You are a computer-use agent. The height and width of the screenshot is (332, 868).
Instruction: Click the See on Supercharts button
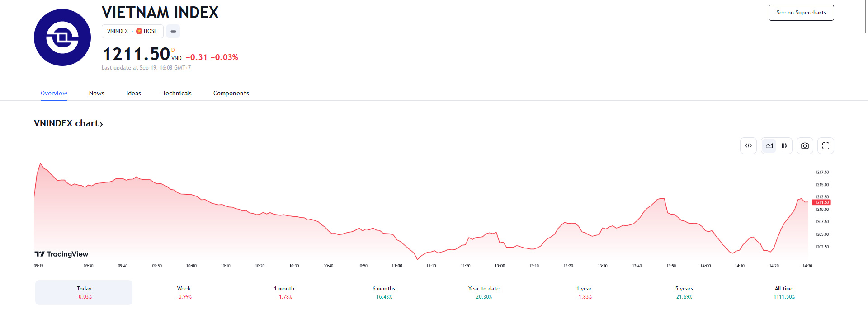point(801,13)
